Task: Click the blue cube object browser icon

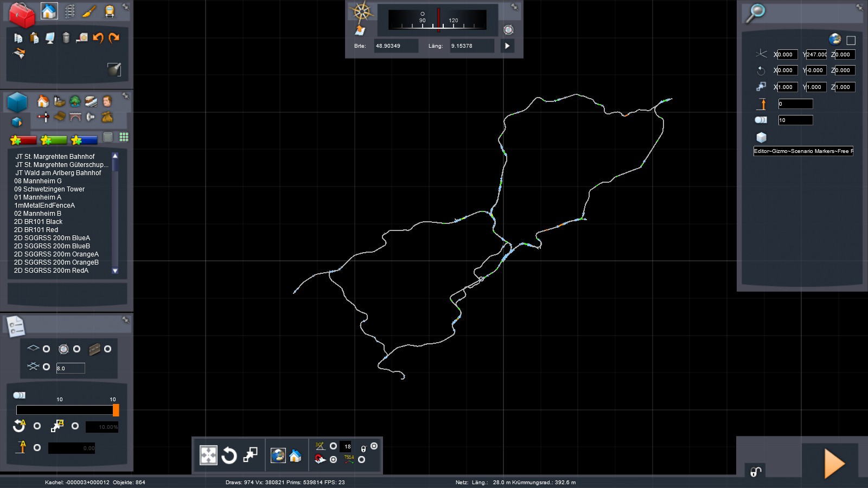Action: coord(17,102)
